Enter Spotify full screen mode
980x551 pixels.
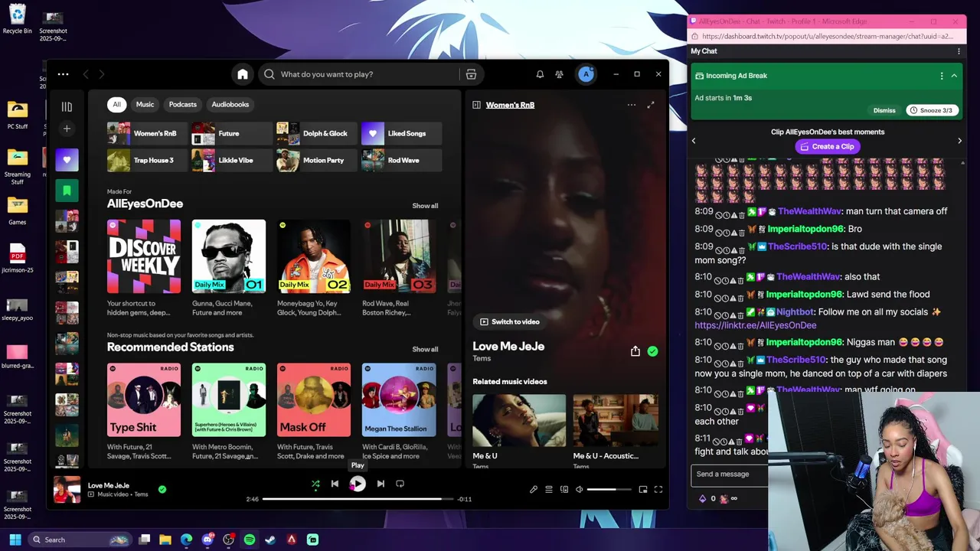pos(658,489)
